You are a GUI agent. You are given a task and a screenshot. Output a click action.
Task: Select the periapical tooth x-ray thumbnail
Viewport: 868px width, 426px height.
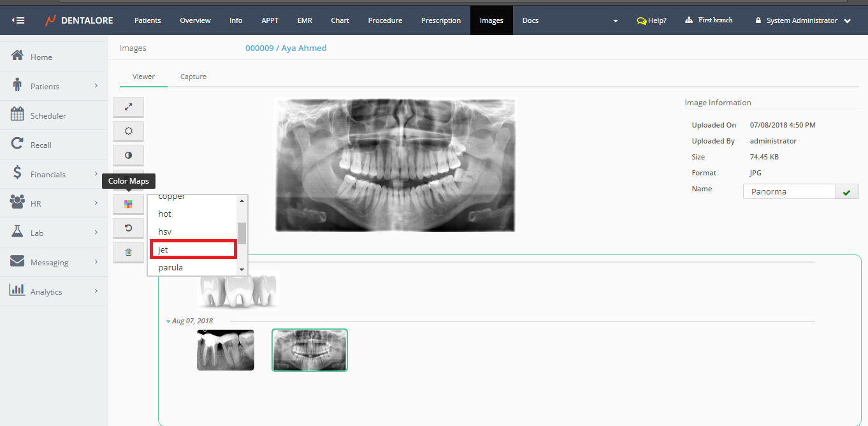[x=226, y=350]
